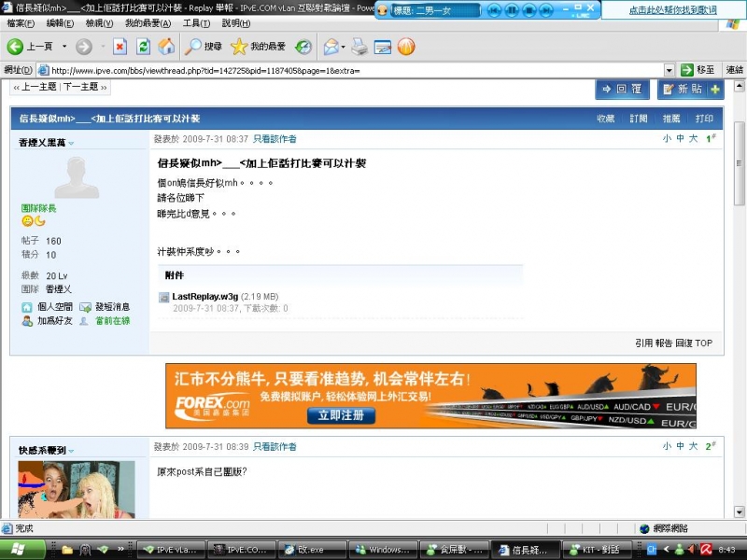Open the Mail icon dropdown arrow
Image resolution: width=747 pixels, height=560 pixels.
pos(342,48)
